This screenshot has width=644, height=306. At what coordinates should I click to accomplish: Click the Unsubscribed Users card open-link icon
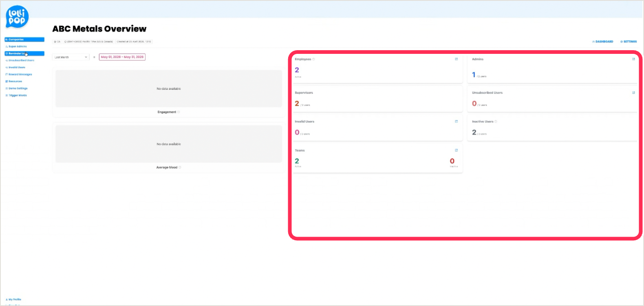pos(633,93)
